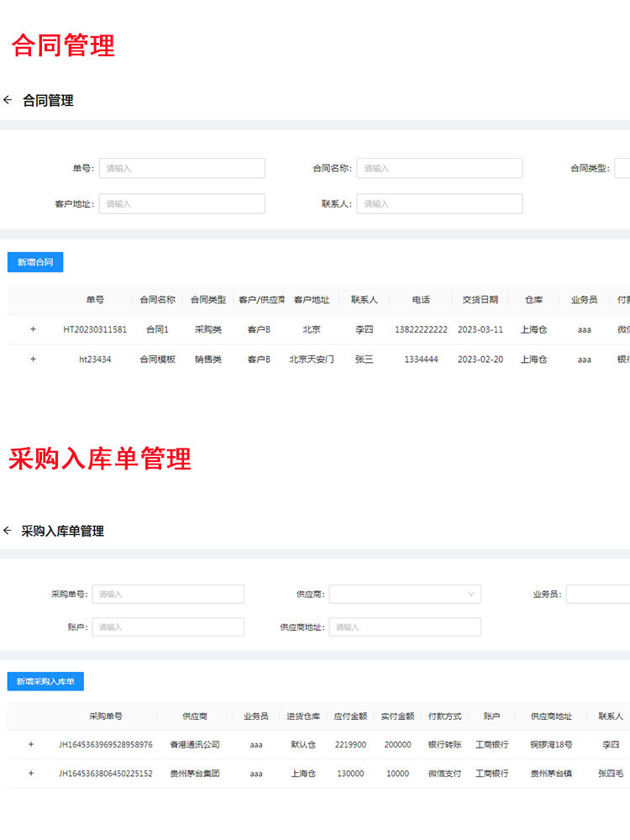
Task: Select cell 销售类
Action: click(x=208, y=360)
